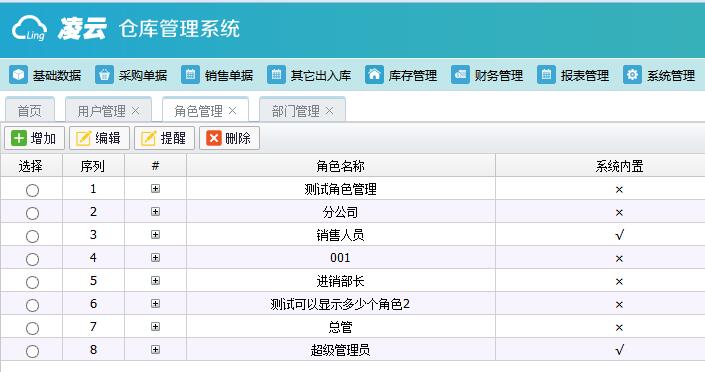
Task: Click the pencil icon on 编辑
Action: click(x=84, y=138)
